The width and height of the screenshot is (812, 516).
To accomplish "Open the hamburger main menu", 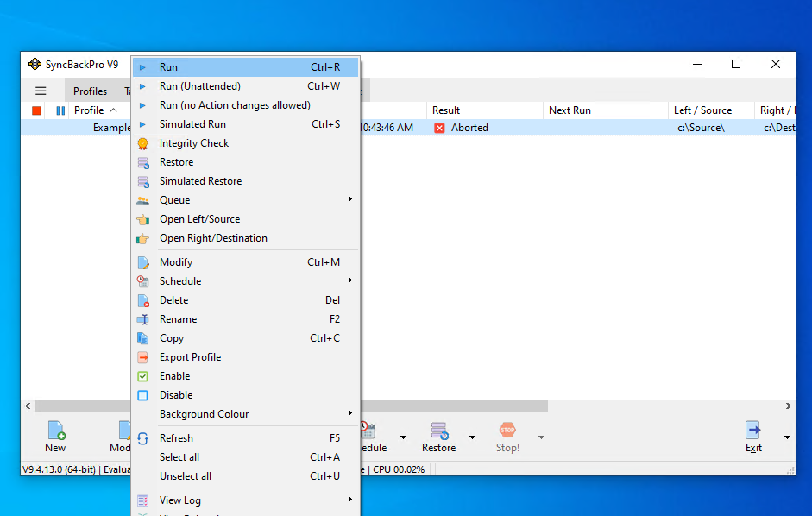I will (x=41, y=91).
